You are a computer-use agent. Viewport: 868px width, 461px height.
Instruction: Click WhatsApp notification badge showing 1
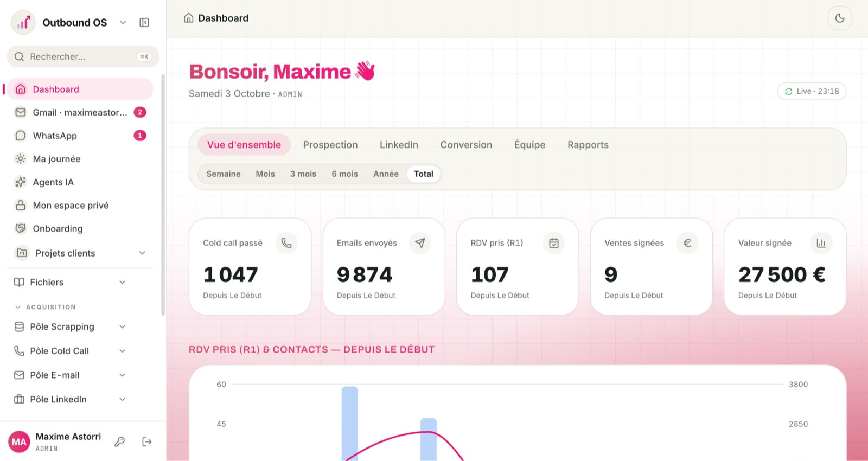(x=140, y=136)
